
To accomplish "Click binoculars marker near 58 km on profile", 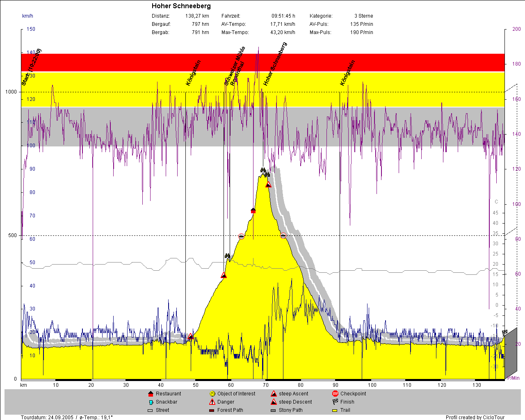I will [228, 256].
